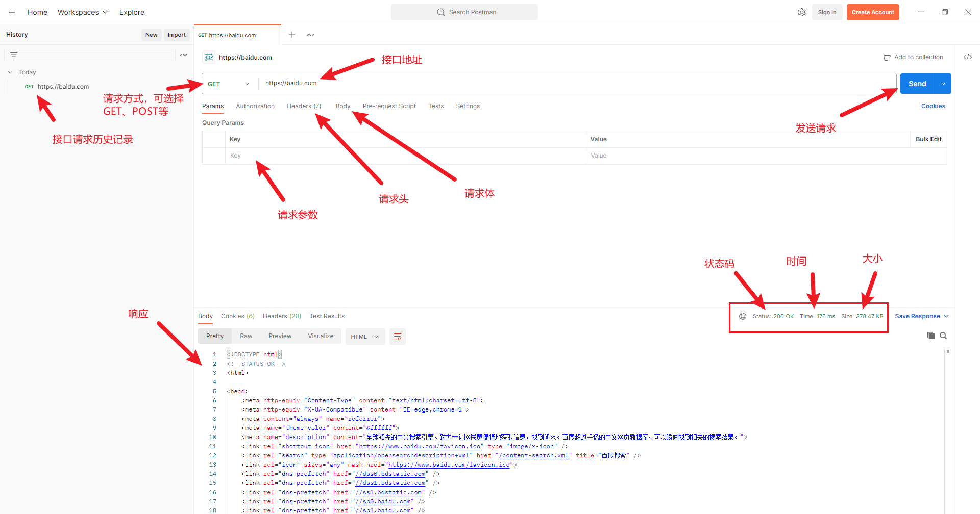The width and height of the screenshot is (980, 514).
Task: Click the Send button
Action: click(x=917, y=84)
